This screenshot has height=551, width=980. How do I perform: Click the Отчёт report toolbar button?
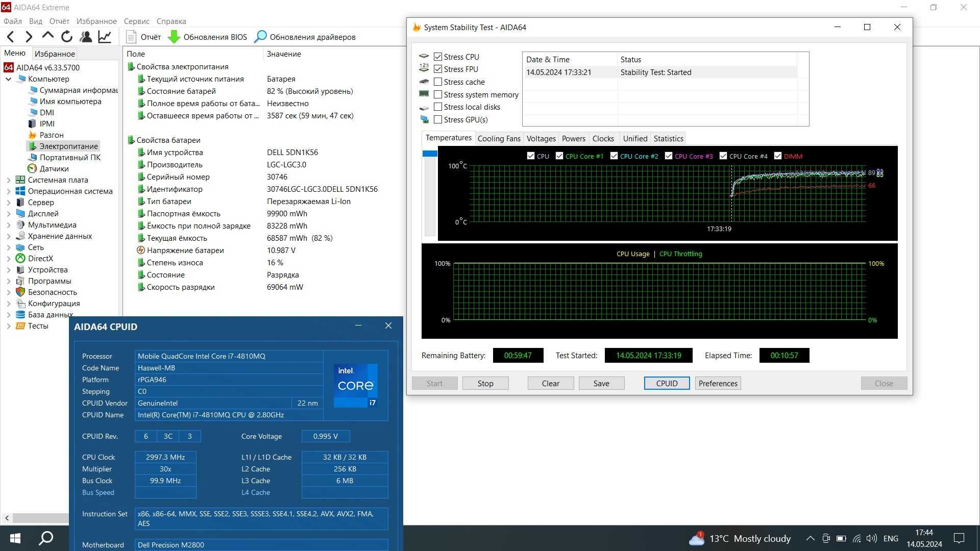[x=143, y=37]
